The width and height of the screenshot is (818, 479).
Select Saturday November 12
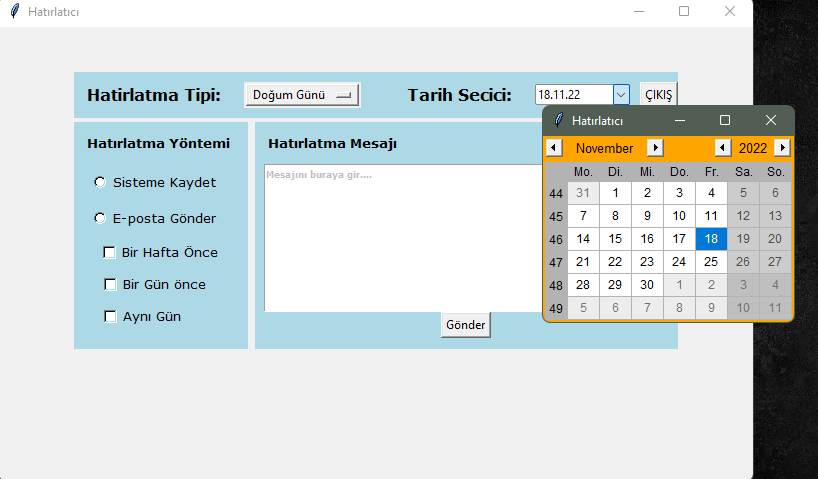pos(743,216)
